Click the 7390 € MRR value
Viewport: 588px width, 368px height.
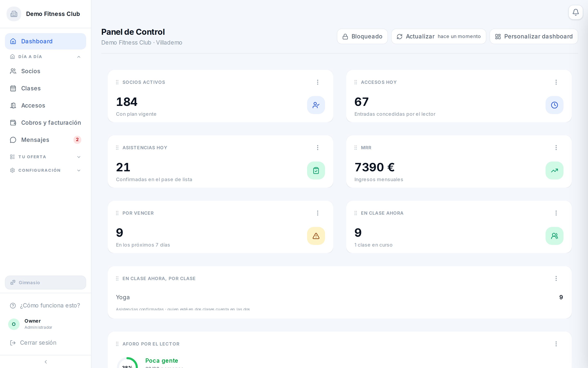(374, 167)
